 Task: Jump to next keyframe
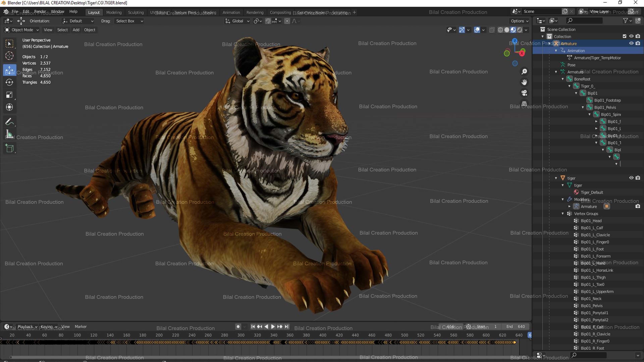280,326
